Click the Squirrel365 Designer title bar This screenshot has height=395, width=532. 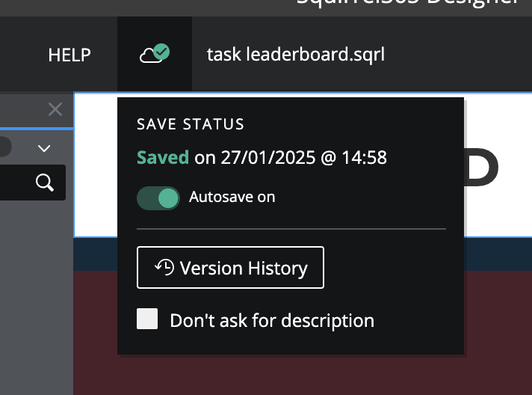point(407,4)
